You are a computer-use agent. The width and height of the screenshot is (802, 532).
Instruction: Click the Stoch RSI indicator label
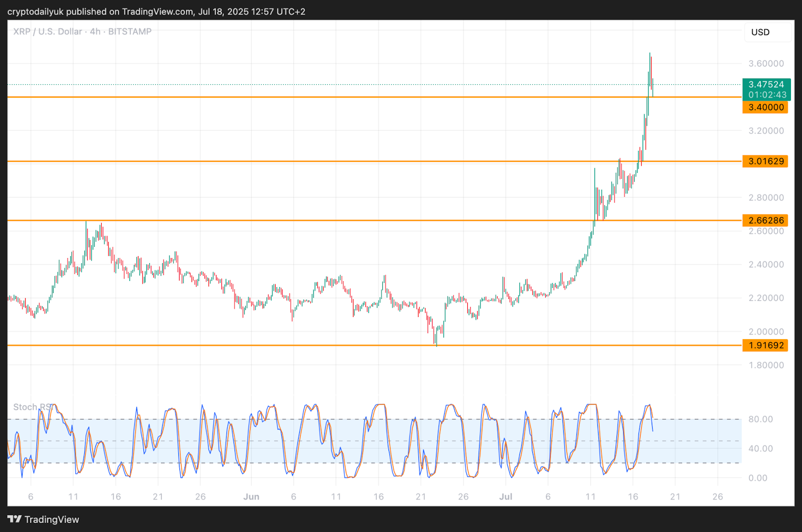tap(33, 407)
